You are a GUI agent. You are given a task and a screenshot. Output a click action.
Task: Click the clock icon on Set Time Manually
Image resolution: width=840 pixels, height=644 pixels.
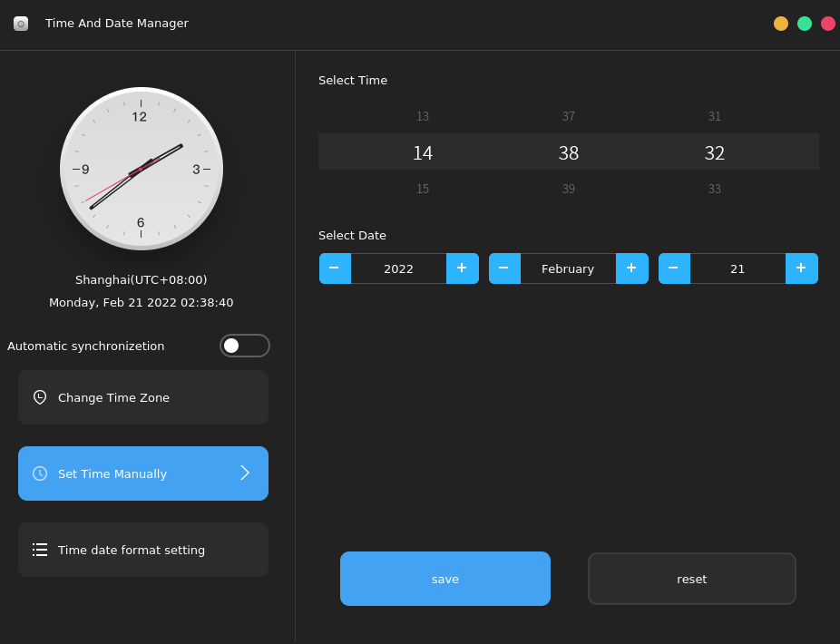click(39, 473)
